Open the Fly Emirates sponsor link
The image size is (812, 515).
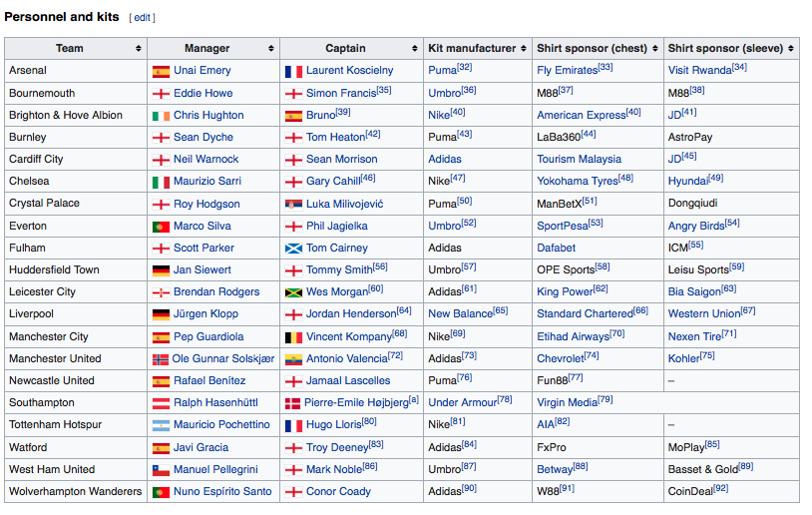pyautogui.click(x=567, y=71)
